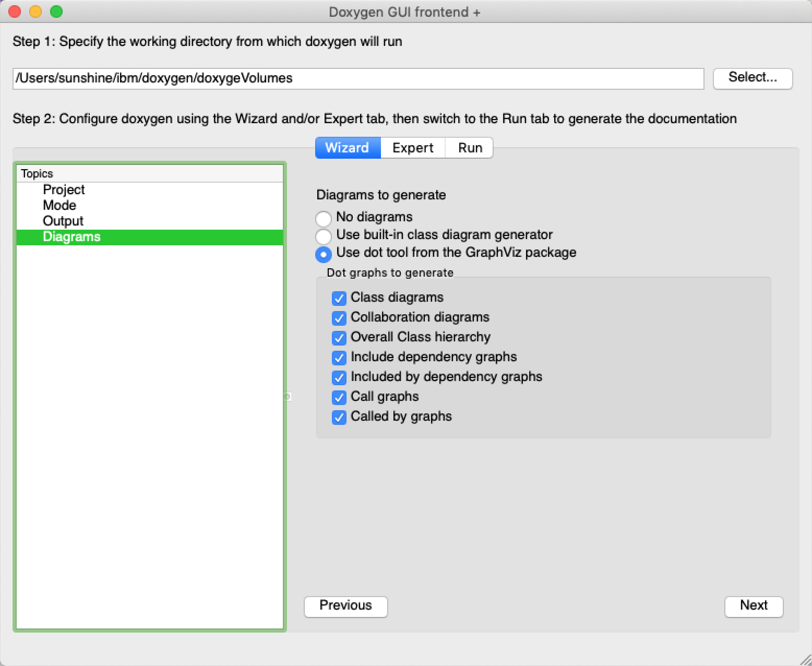This screenshot has height=666, width=812.
Task: Maximize the window with green button
Action: pos(56,11)
